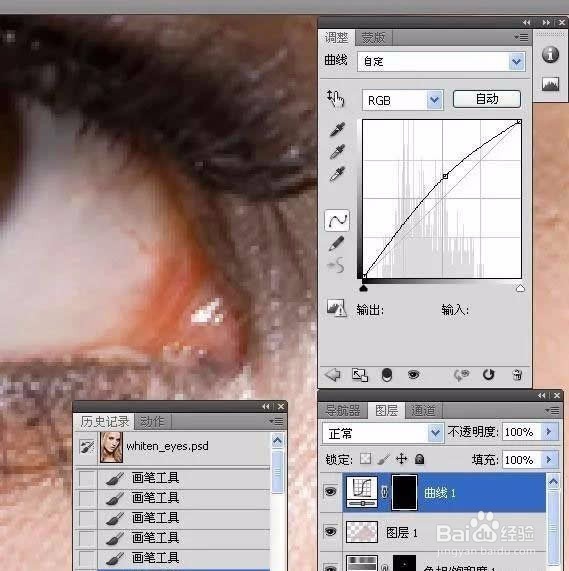This screenshot has width=569, height=571.
Task: Select the draw curve pencil tool
Action: coord(336,243)
